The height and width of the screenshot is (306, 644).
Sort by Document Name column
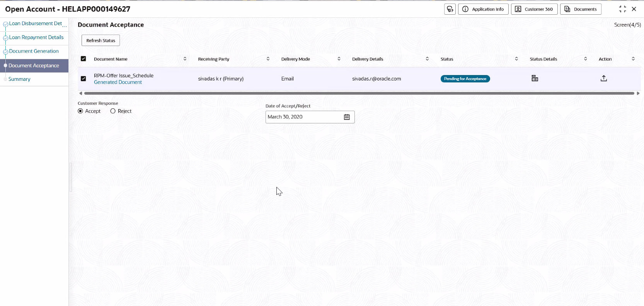click(185, 59)
